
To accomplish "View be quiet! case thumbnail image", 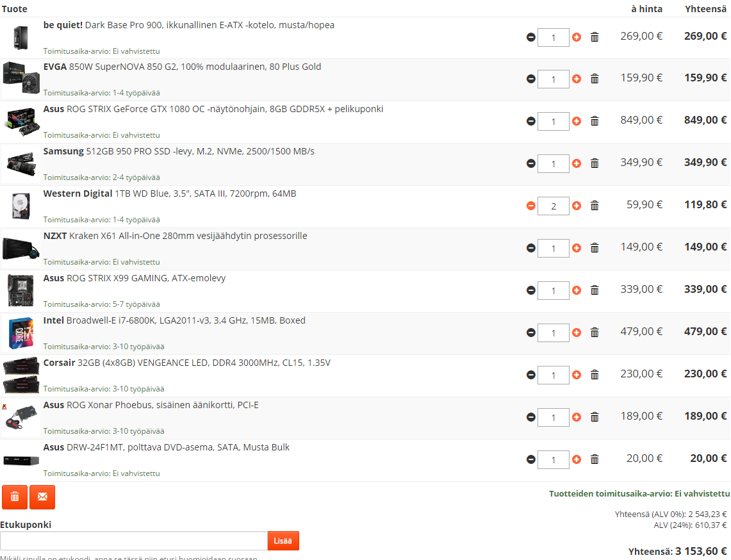I will pyautogui.click(x=21, y=38).
